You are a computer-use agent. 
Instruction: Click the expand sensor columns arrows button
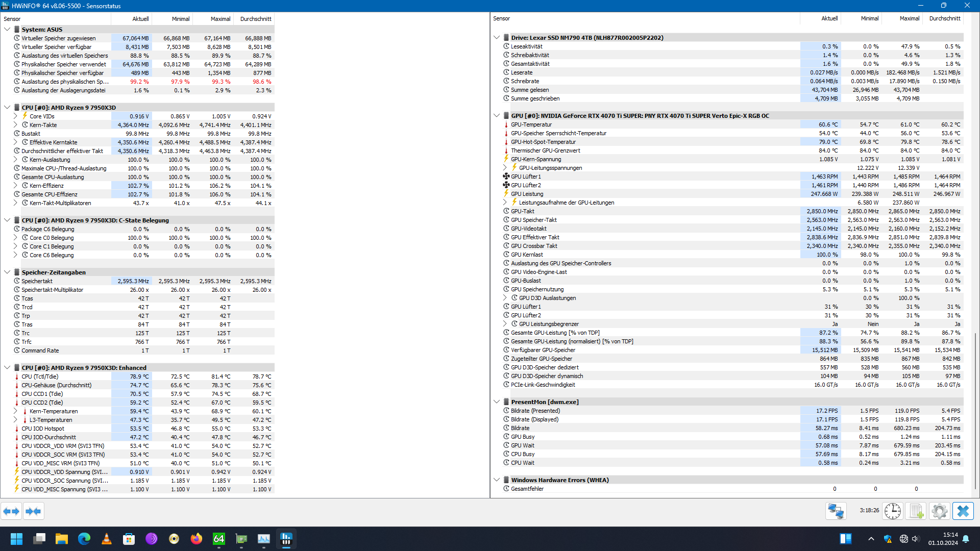11,511
